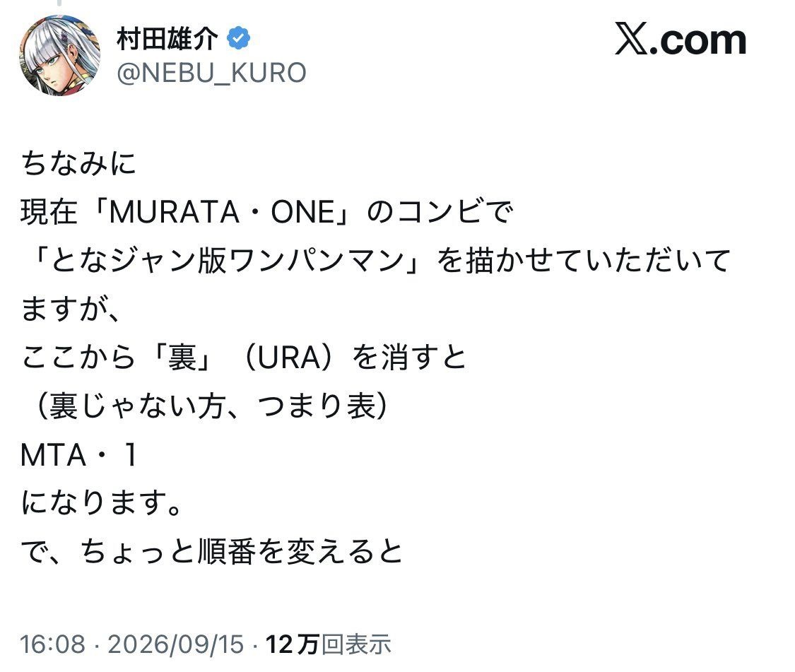Click the 回表示 views label
Image resolution: width=795 pixels, height=672 pixels.
pos(356,644)
